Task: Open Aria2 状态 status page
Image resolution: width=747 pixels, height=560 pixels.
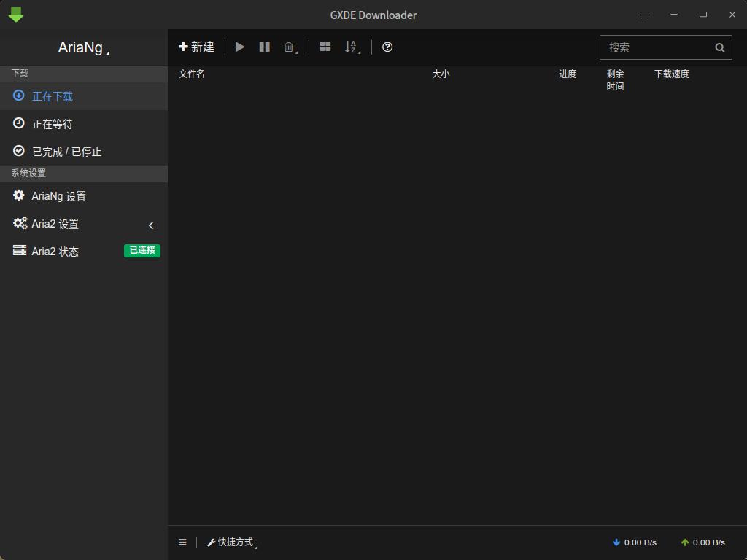Action: [x=84, y=251]
